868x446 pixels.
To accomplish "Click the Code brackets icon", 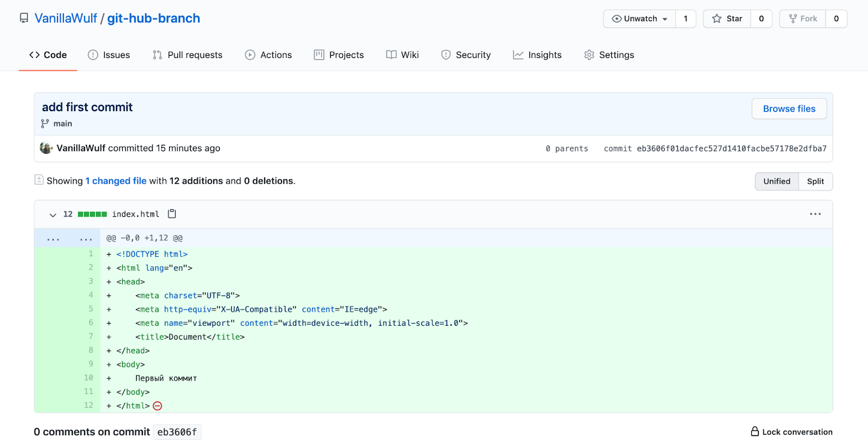I will tap(35, 55).
